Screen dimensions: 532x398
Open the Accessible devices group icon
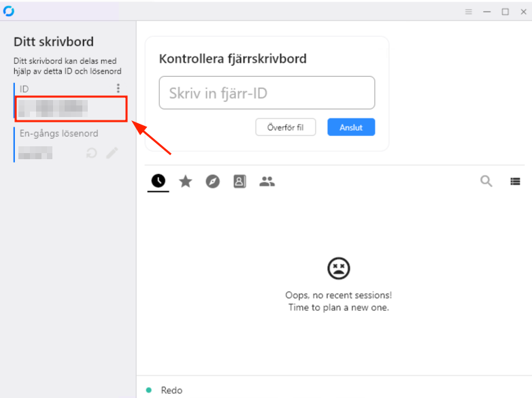click(x=267, y=182)
